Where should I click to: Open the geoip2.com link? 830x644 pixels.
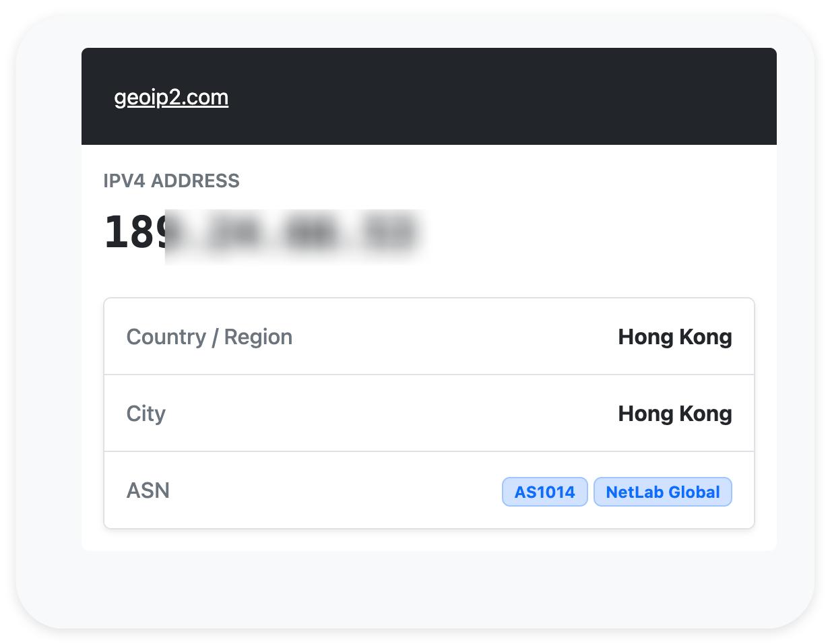tap(171, 98)
